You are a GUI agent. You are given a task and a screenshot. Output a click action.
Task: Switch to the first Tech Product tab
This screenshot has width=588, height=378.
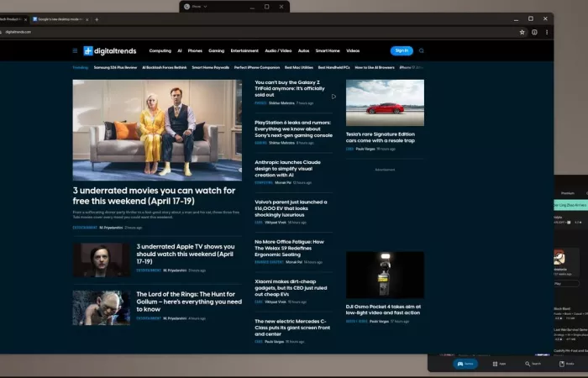point(13,19)
